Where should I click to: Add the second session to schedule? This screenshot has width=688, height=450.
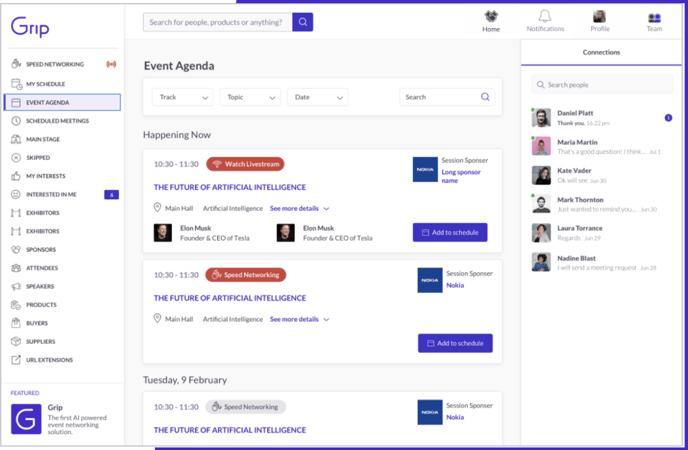[x=455, y=343]
